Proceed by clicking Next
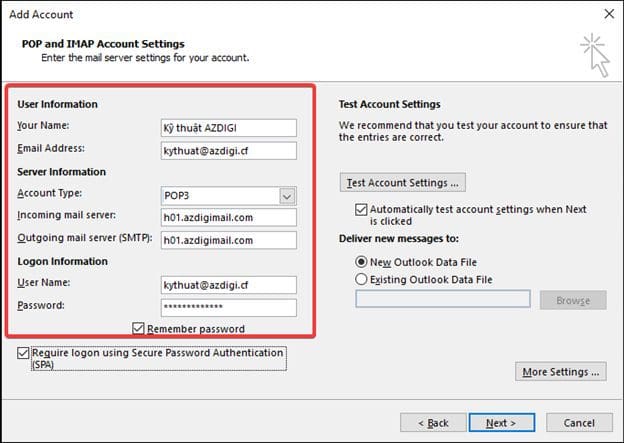Image resolution: width=624 pixels, height=443 pixels. click(498, 423)
